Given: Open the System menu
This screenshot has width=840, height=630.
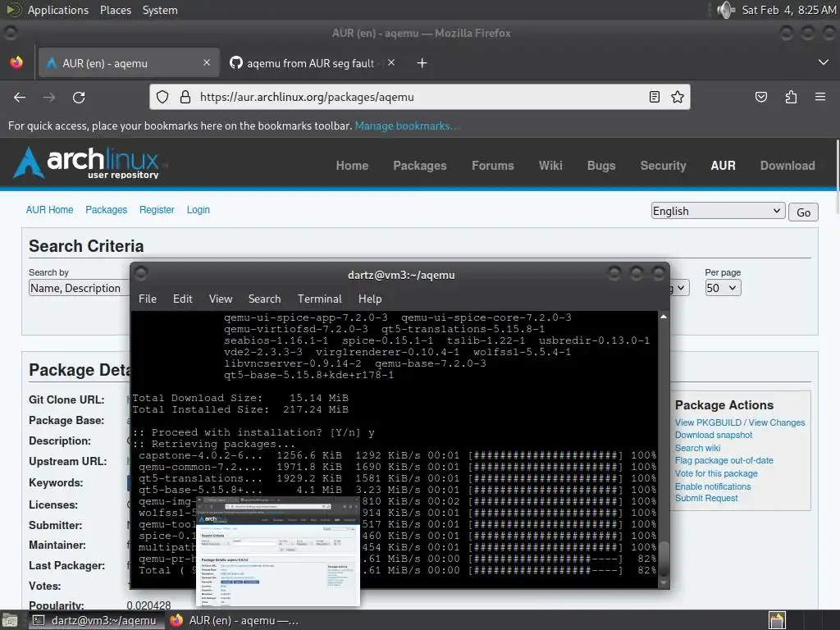Looking at the screenshot, I should pyautogui.click(x=160, y=10).
